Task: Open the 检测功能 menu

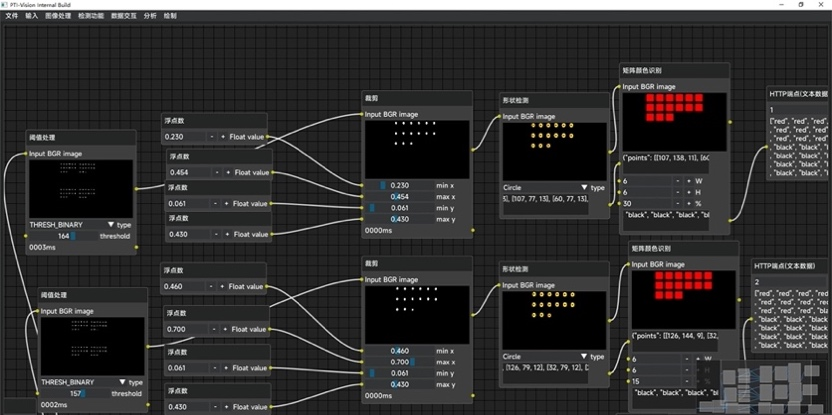Action: click(90, 16)
